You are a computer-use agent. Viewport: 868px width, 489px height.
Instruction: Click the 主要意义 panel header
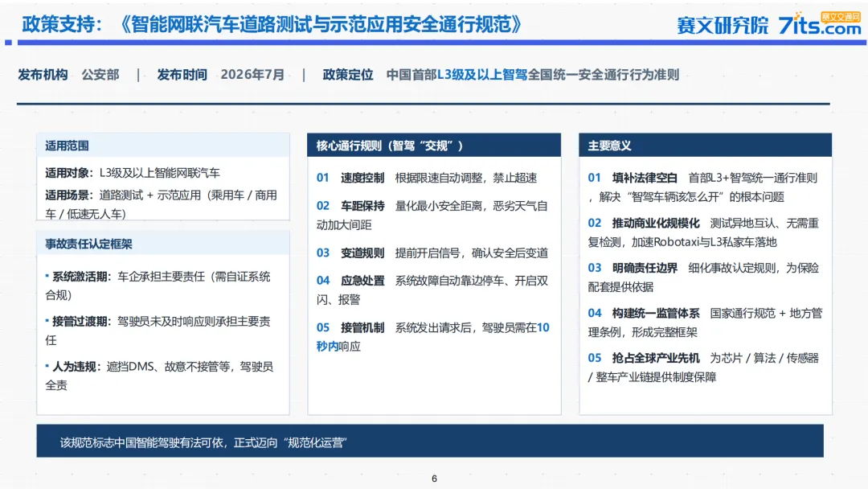tap(706, 146)
